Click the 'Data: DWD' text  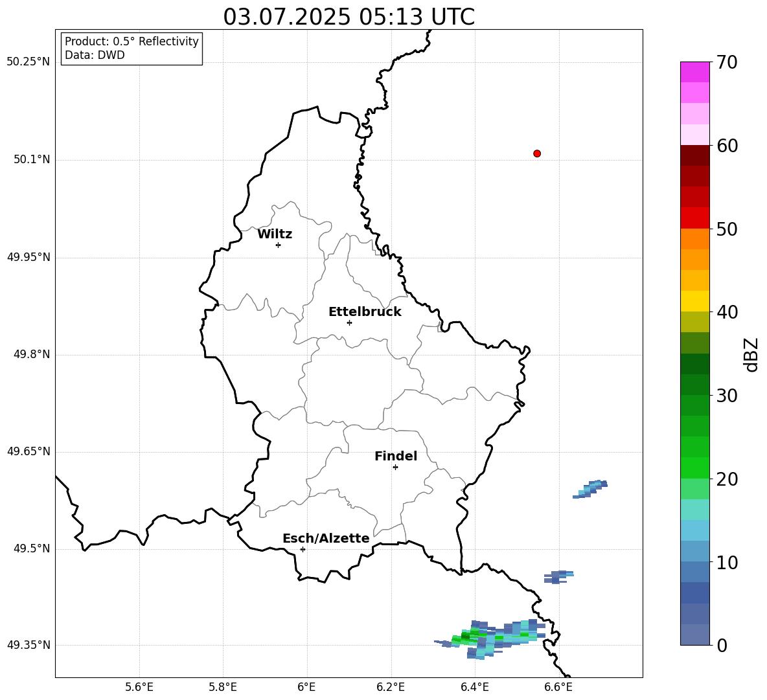click(x=95, y=55)
